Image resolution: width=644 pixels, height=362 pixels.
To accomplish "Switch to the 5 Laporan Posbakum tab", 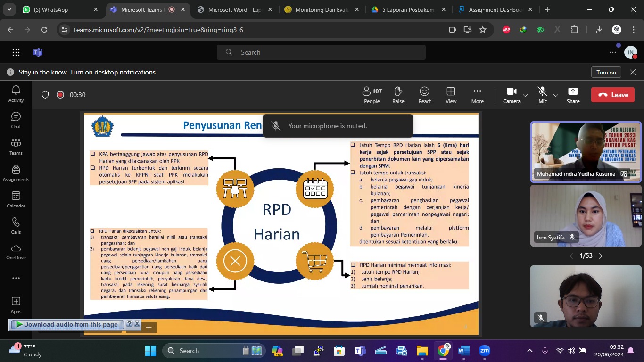I will (409, 9).
